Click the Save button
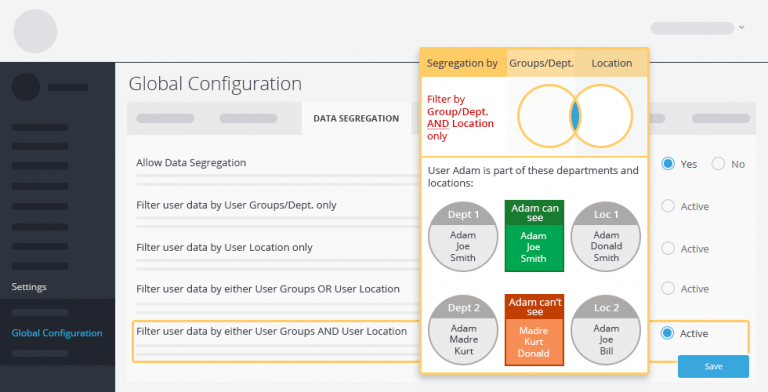This screenshot has width=768, height=392. 713,367
